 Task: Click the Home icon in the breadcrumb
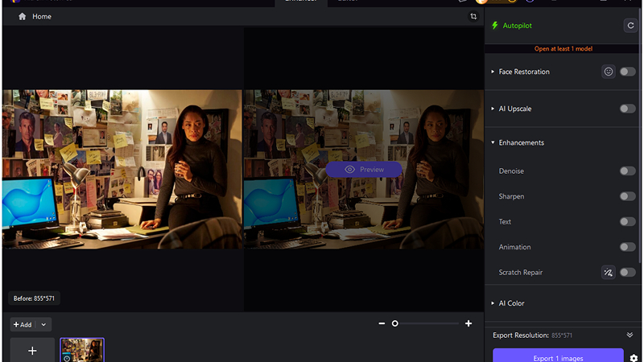tap(22, 16)
